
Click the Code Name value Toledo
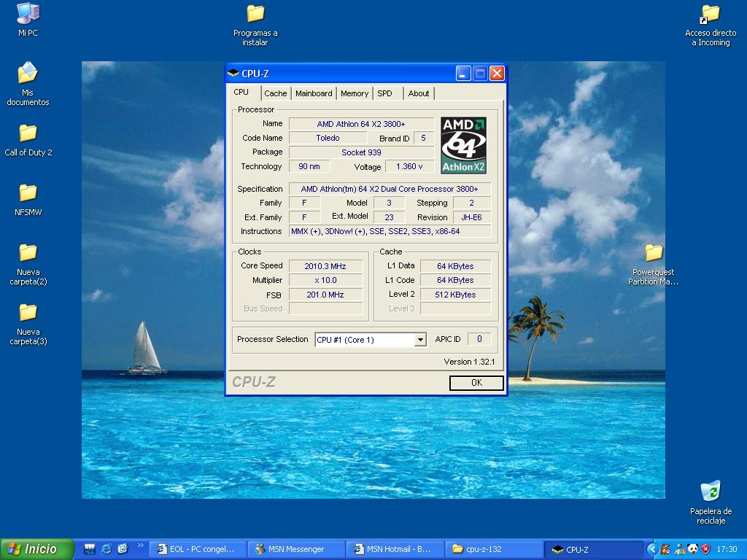coord(328,138)
